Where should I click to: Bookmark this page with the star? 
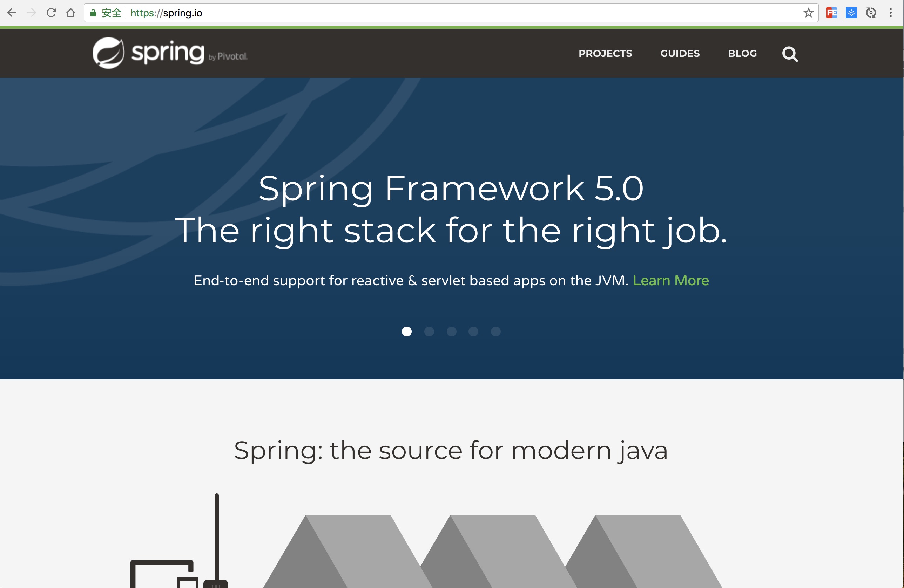(x=808, y=13)
